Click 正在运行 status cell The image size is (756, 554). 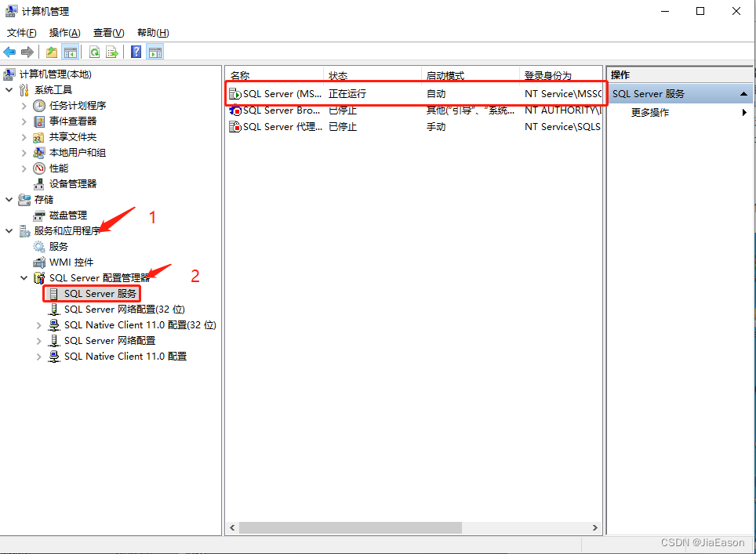347,94
